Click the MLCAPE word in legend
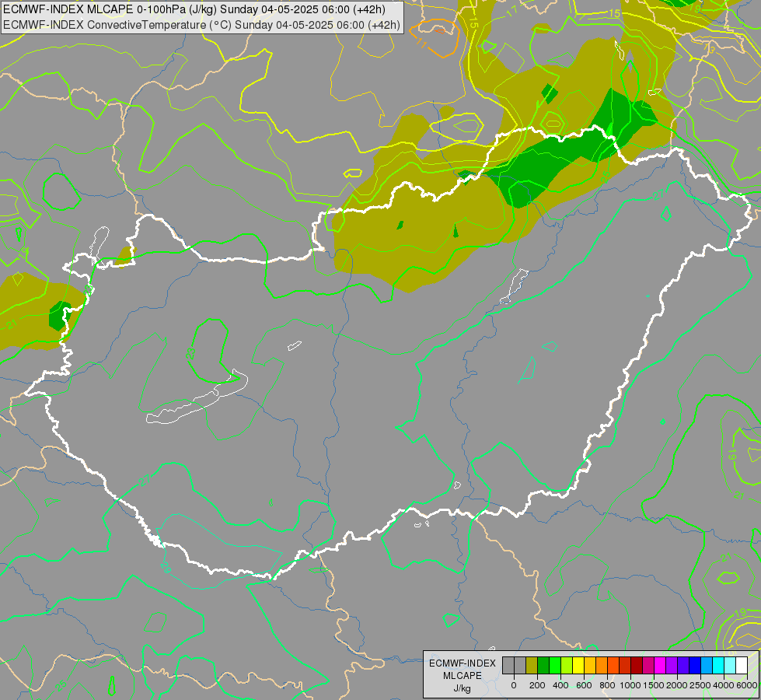This screenshot has width=761, height=700. 463,676
